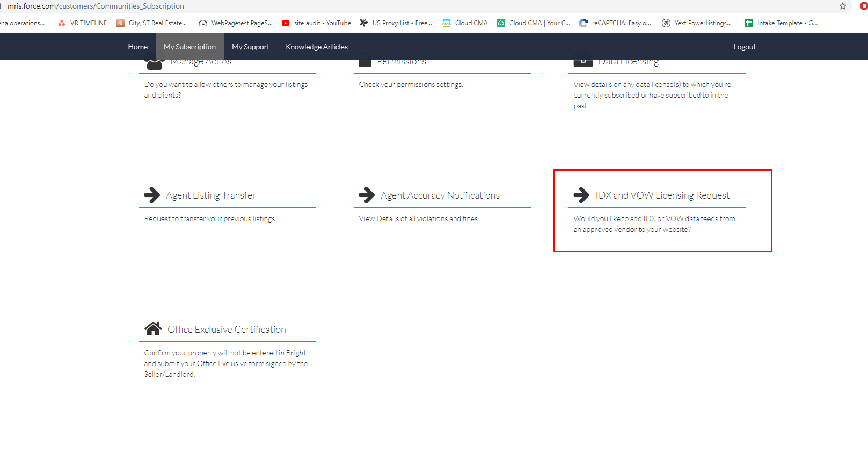Click "Request to transfer your previous listings." text
This screenshot has height=460, width=868.
(x=210, y=219)
